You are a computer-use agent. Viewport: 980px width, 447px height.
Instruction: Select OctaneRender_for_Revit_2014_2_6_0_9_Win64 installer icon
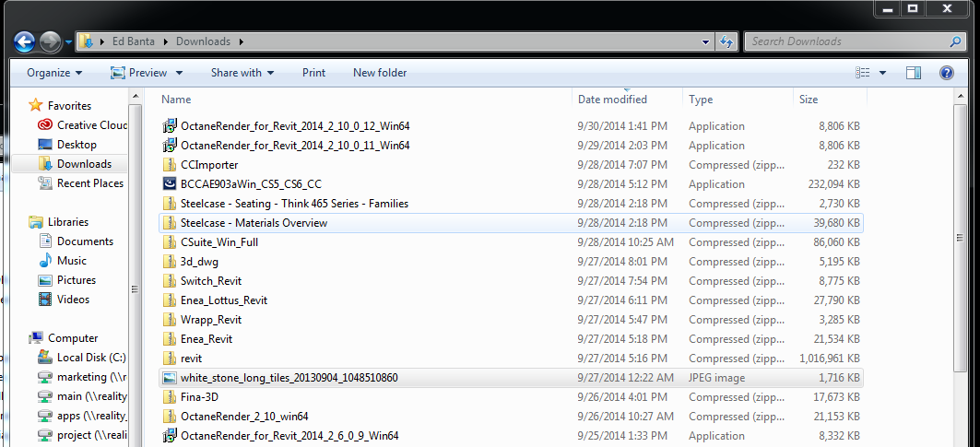click(x=170, y=436)
